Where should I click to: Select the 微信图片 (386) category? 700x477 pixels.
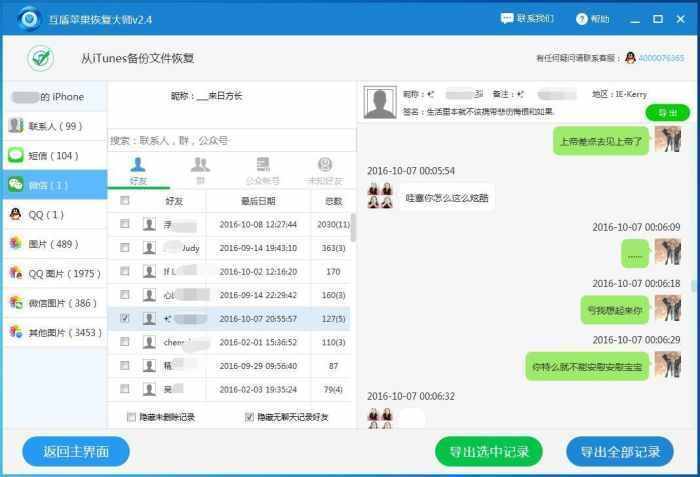(x=54, y=302)
